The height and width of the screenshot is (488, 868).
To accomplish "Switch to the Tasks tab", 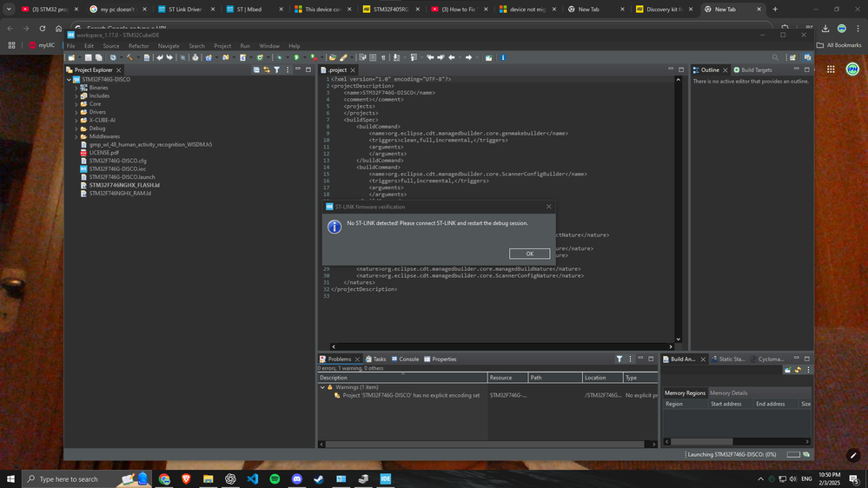I will click(375, 359).
